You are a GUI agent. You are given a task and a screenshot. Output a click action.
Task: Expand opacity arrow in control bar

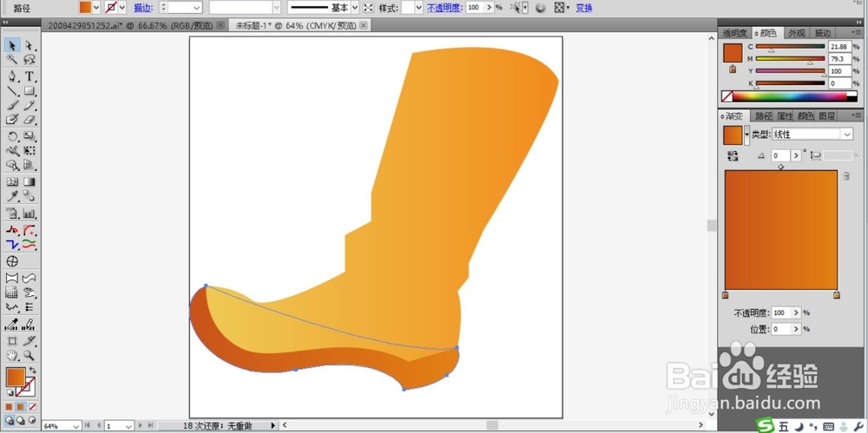pos(489,8)
